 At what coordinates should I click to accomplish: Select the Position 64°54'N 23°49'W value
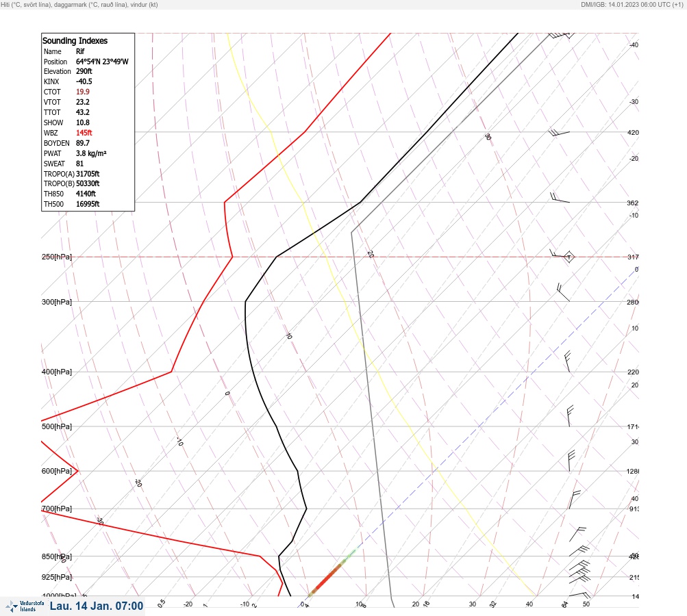click(x=102, y=62)
